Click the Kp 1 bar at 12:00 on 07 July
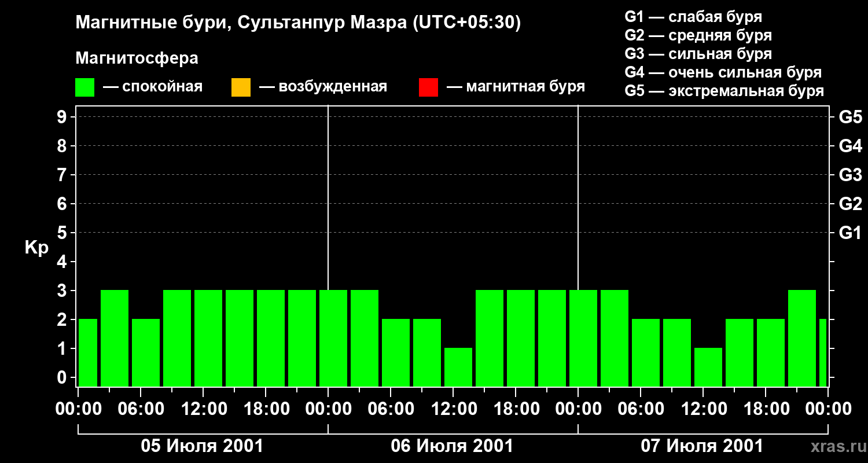 click(708, 367)
